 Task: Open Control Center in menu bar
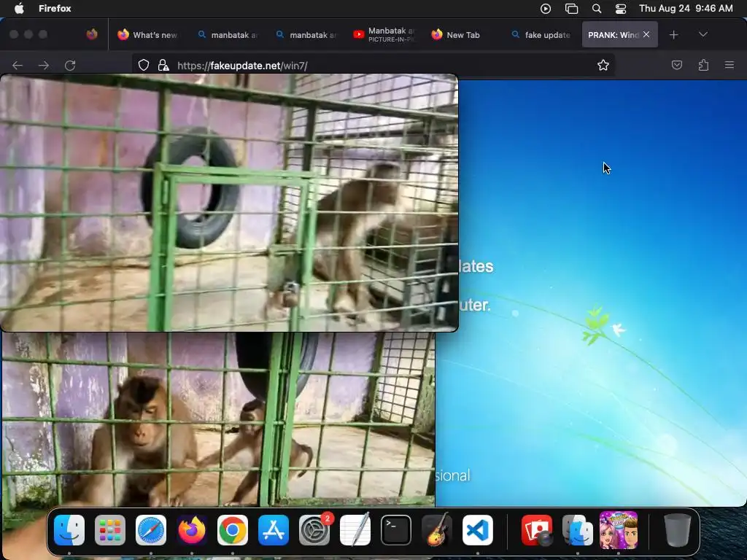coord(621,9)
